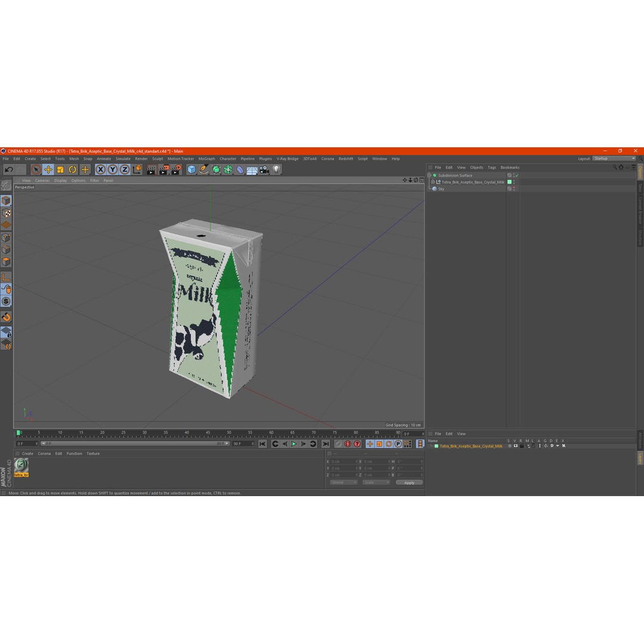Select Polygons mode icon

point(6,262)
